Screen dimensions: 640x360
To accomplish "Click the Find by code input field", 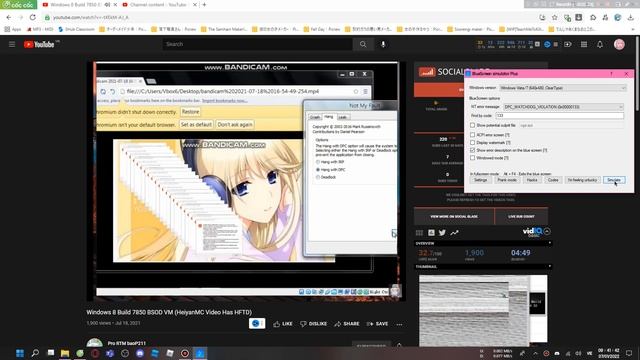I will point(560,116).
